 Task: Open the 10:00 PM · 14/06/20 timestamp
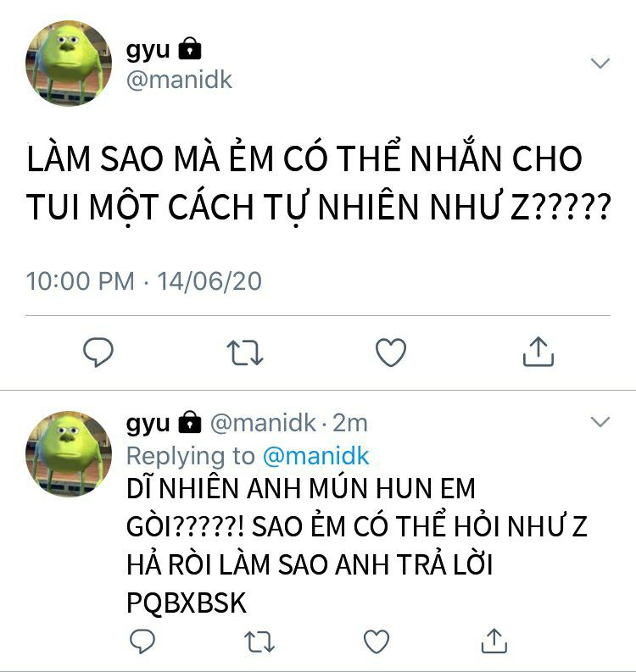(x=143, y=281)
